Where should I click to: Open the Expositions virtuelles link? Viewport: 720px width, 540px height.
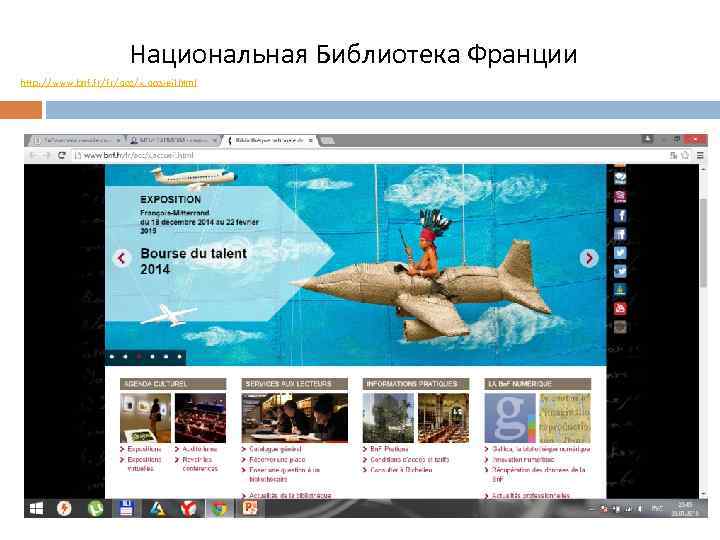144,464
